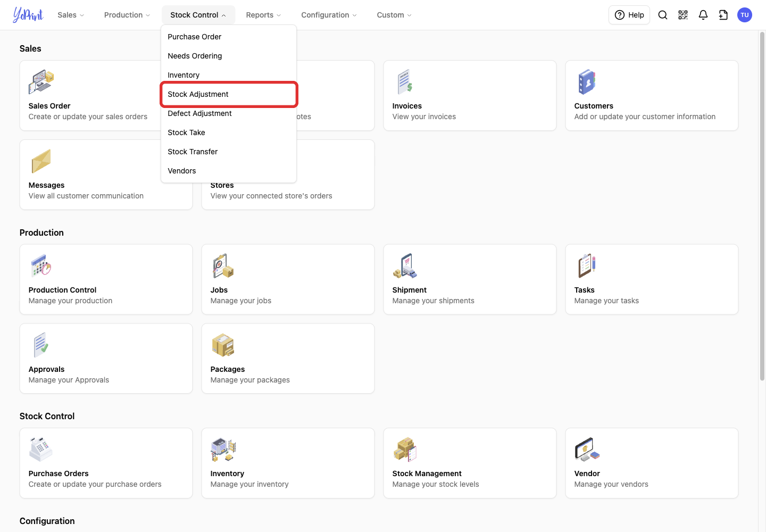766x532 pixels.
Task: Collapse the Stock Control dropdown
Action: [x=198, y=15]
